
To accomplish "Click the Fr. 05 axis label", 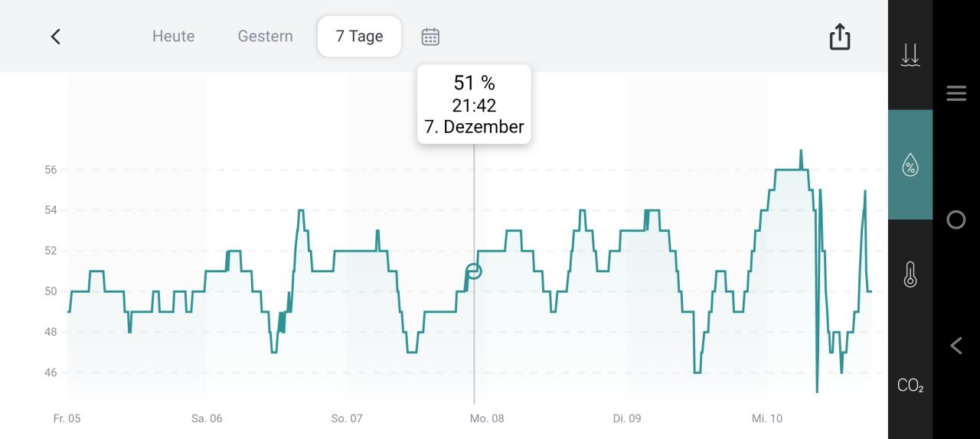I will tap(67, 418).
